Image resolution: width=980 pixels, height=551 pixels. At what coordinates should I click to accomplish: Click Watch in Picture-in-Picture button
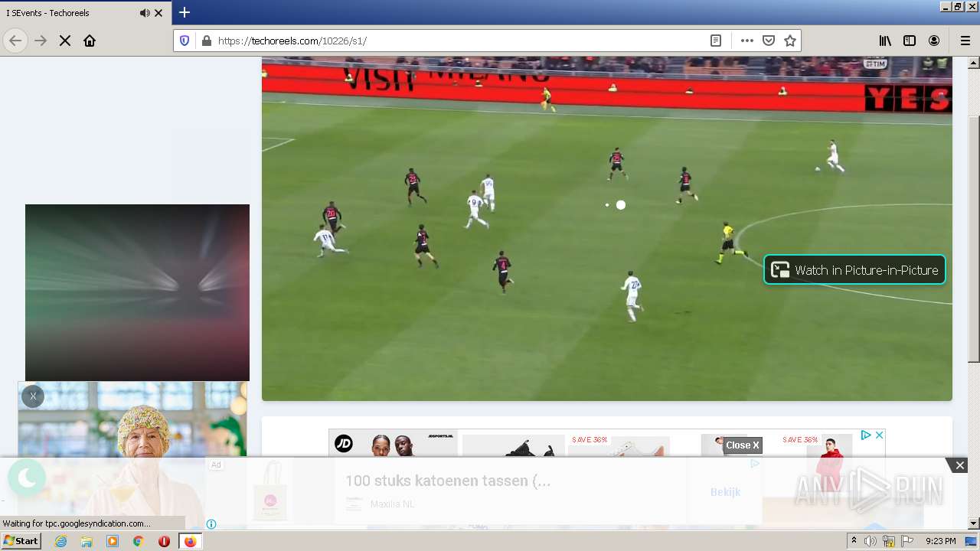(x=854, y=269)
